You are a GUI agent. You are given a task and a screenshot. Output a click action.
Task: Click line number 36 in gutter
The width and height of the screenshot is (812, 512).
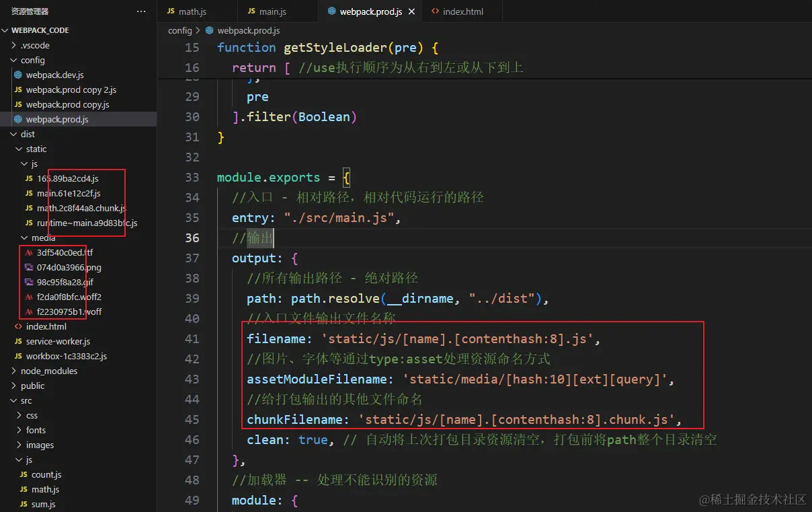pyautogui.click(x=192, y=237)
